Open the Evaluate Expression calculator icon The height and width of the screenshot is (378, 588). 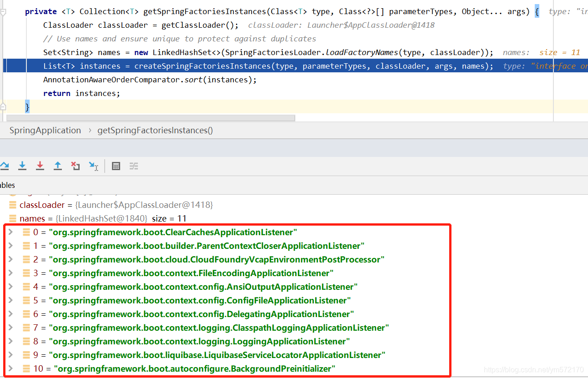point(116,166)
